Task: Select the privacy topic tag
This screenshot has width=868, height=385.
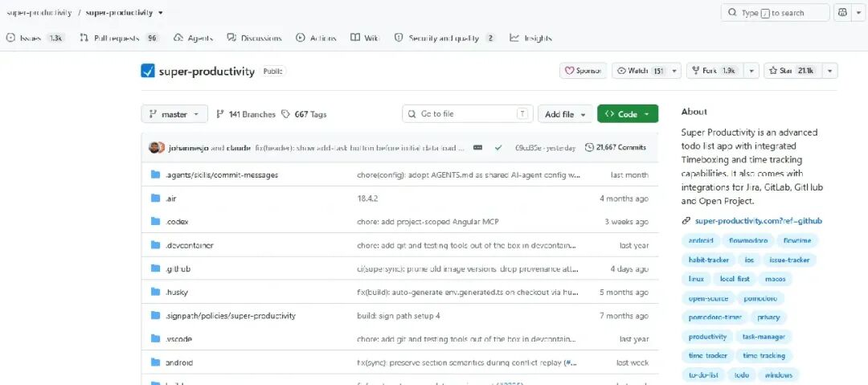Action: tap(768, 317)
